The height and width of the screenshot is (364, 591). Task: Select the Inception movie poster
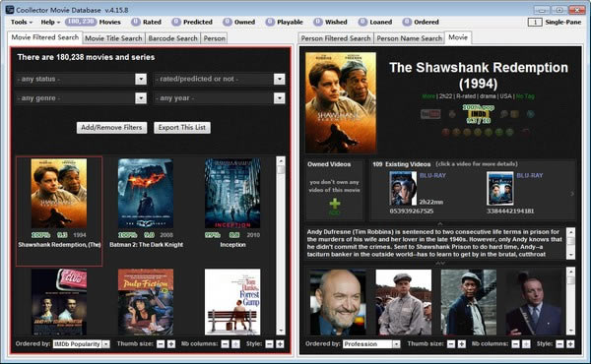[232, 193]
